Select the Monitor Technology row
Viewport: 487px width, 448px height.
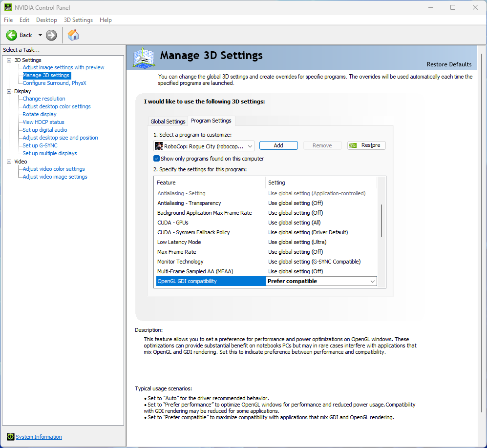click(x=267, y=262)
